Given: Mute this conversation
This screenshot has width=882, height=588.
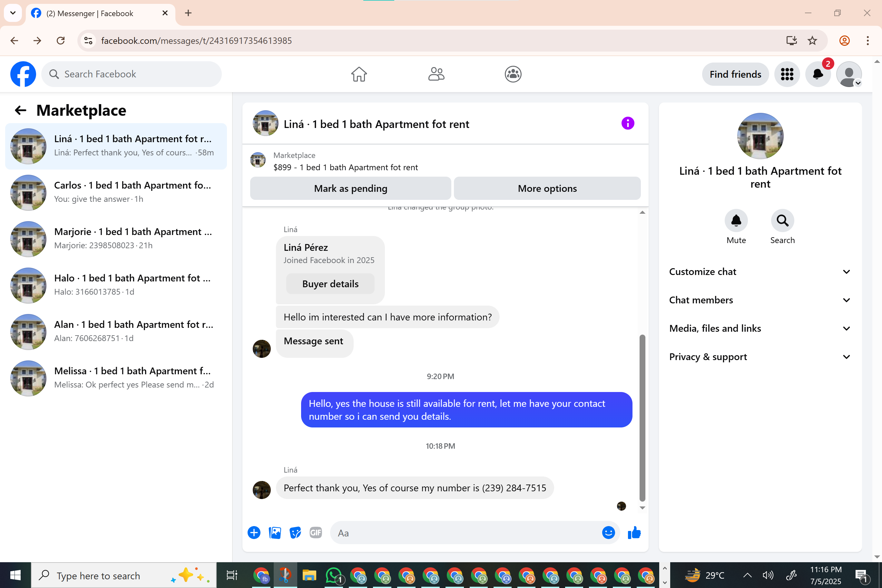Looking at the screenshot, I should tap(736, 221).
